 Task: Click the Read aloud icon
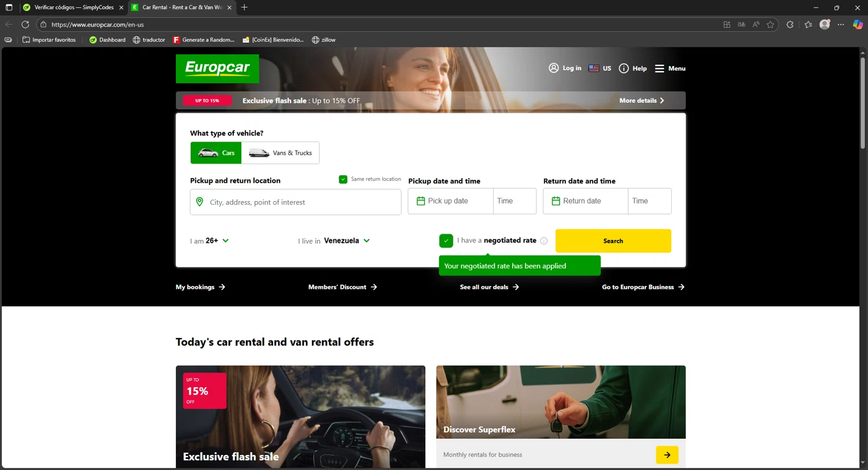coord(756,24)
